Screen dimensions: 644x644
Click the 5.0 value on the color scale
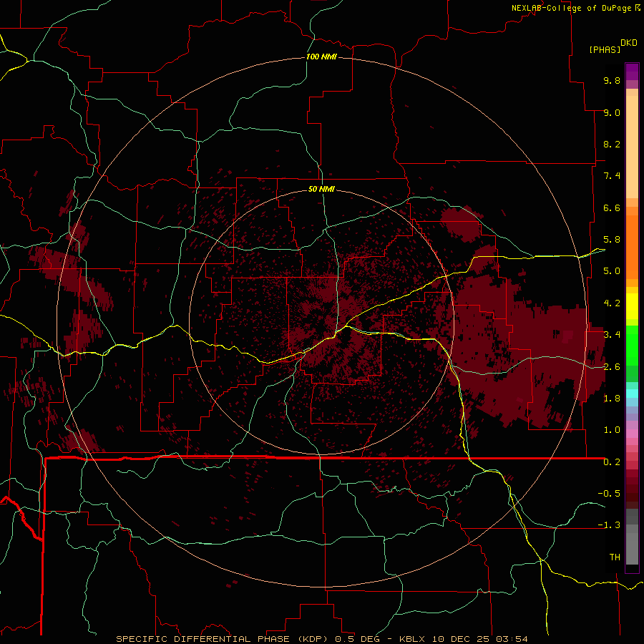612,271
